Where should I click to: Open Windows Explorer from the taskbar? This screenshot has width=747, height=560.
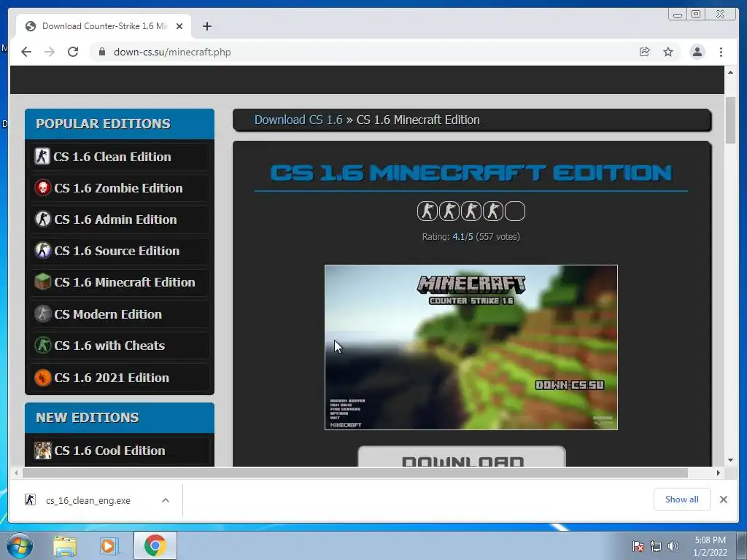pos(65,545)
